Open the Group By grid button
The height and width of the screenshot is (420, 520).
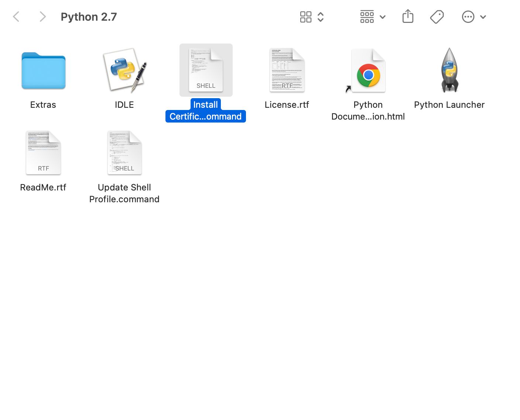pyautogui.click(x=367, y=17)
